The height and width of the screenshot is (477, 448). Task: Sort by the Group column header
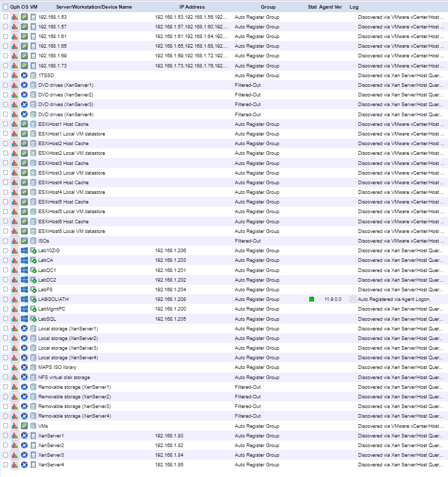pyautogui.click(x=268, y=7)
